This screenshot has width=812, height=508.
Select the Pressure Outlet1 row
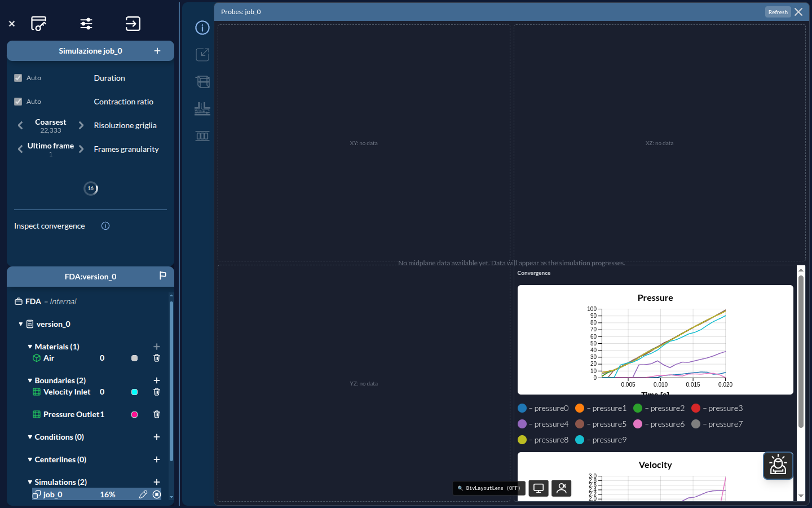[x=96, y=414]
